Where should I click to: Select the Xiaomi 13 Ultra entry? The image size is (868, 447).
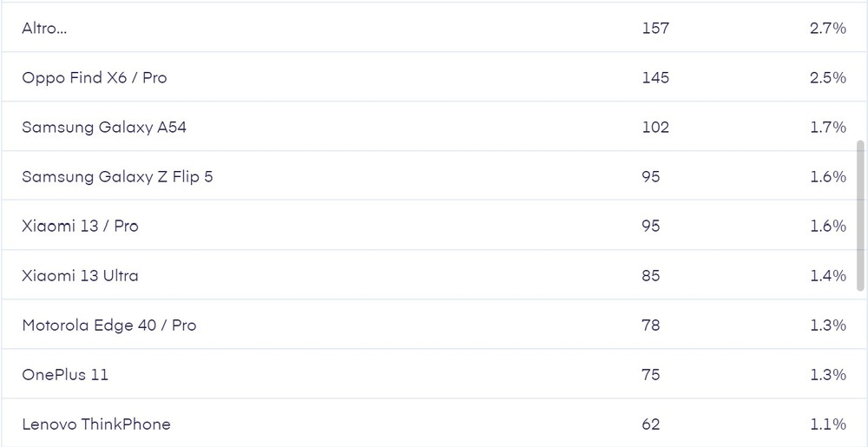click(x=80, y=276)
